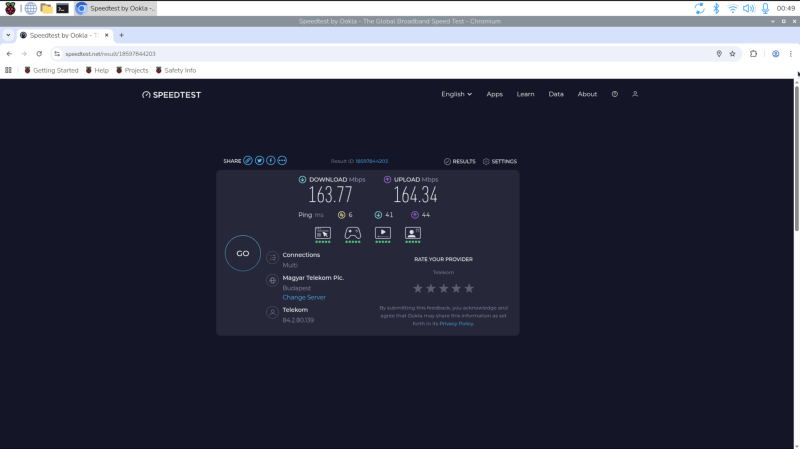Image resolution: width=800 pixels, height=449 pixels.
Task: Launch the web browser from the taskbar globe
Action: pyautogui.click(x=31, y=8)
